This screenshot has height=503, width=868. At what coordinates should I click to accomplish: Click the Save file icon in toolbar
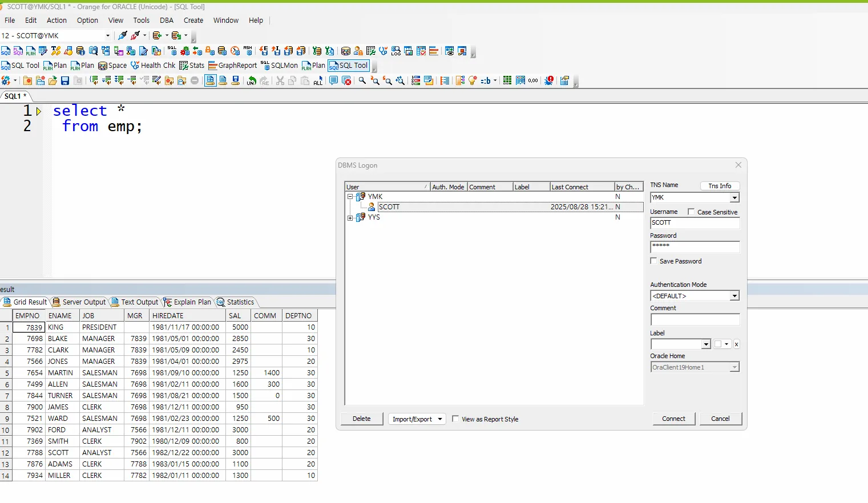click(x=65, y=81)
